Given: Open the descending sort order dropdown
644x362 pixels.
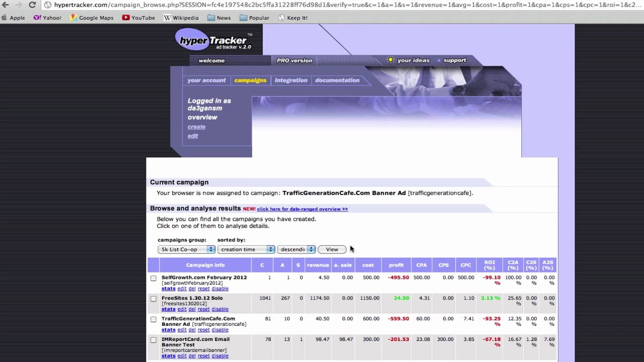Looking at the screenshot, I should 296,249.
